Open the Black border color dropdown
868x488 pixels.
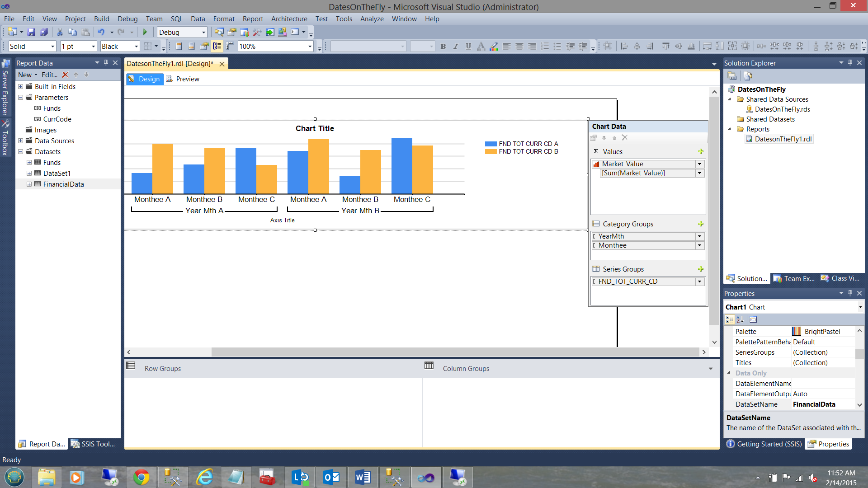[x=136, y=47]
